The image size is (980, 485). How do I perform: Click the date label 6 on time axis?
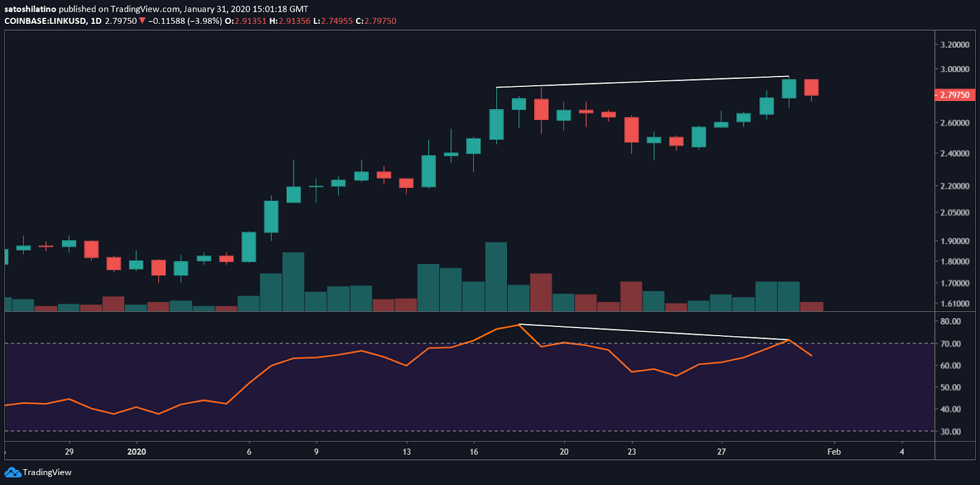(x=249, y=452)
